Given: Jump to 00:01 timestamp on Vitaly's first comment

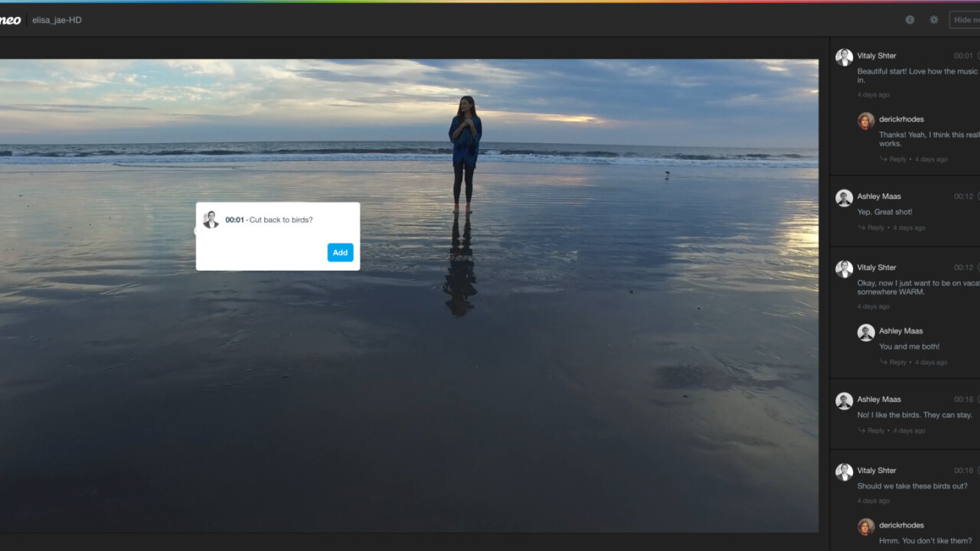Looking at the screenshot, I should 963,56.
